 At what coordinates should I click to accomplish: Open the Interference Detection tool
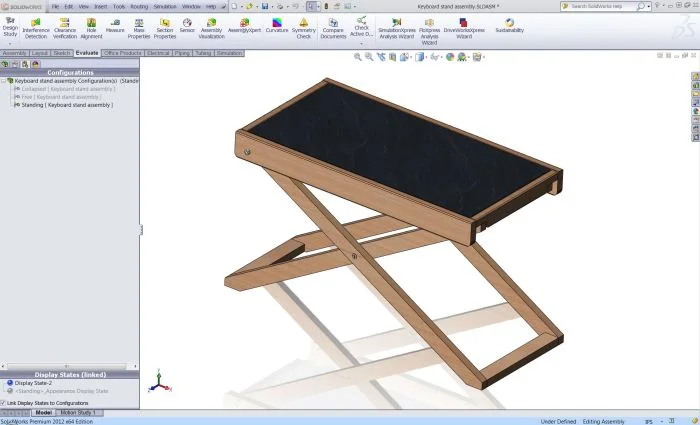pos(36,27)
